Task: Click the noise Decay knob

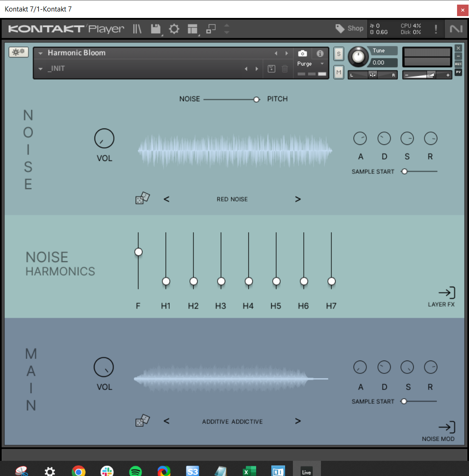Action: 384,138
